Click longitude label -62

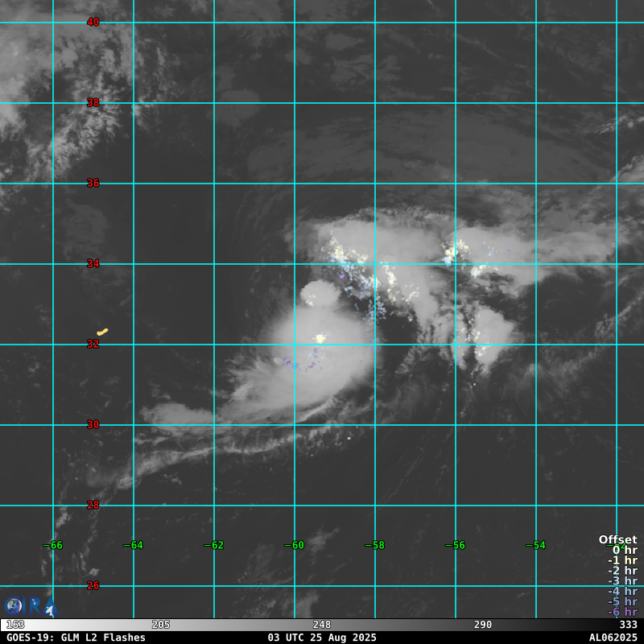pyautogui.click(x=213, y=546)
